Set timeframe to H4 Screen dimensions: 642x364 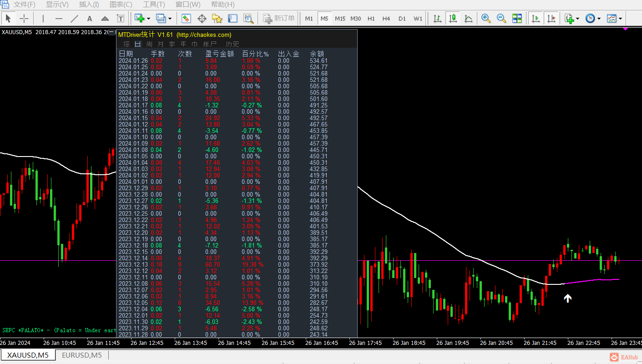386,19
